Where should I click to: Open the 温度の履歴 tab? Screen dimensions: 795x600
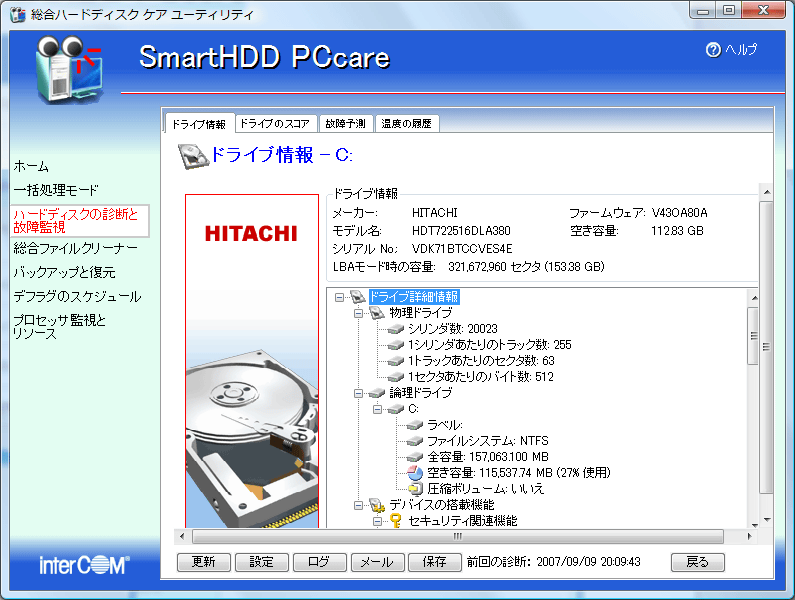407,123
